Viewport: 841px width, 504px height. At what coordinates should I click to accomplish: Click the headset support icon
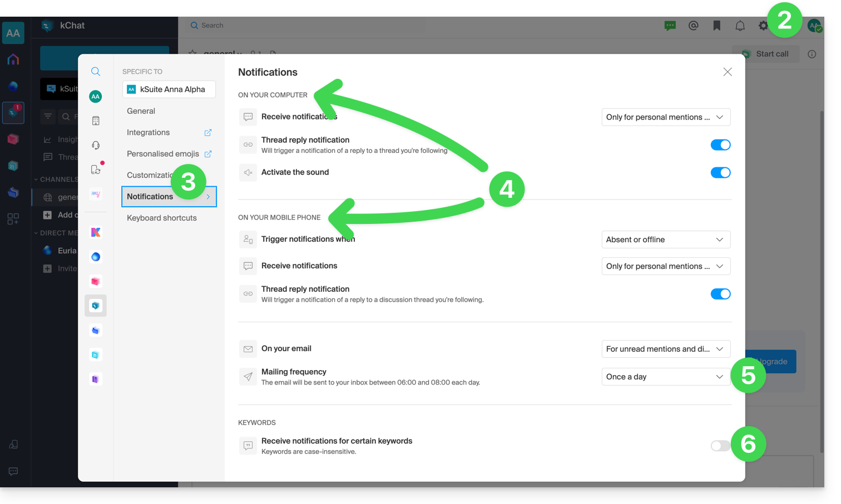click(x=96, y=145)
